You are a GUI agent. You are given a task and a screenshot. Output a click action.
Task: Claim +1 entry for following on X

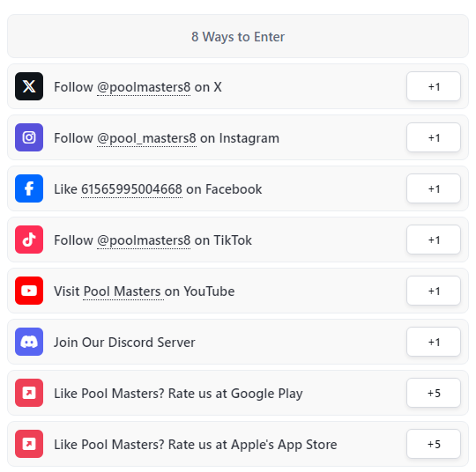coord(434,86)
